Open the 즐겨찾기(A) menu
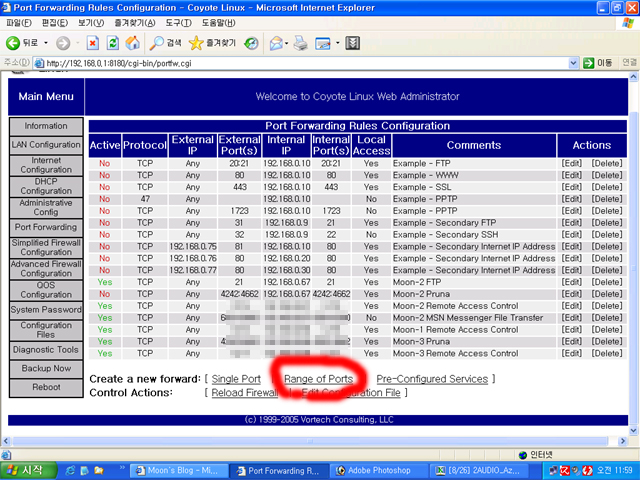Image resolution: width=640 pixels, height=480 pixels. click(135, 23)
